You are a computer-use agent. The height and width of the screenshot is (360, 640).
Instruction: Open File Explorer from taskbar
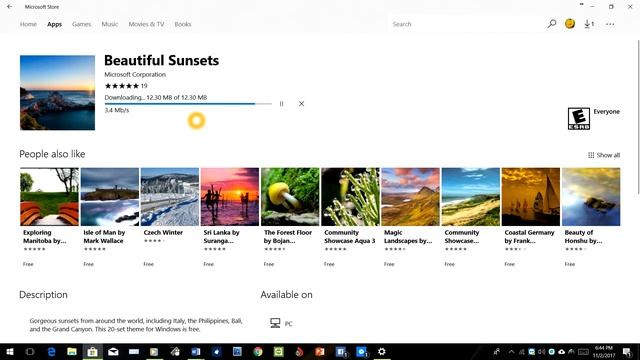[x=72, y=351]
